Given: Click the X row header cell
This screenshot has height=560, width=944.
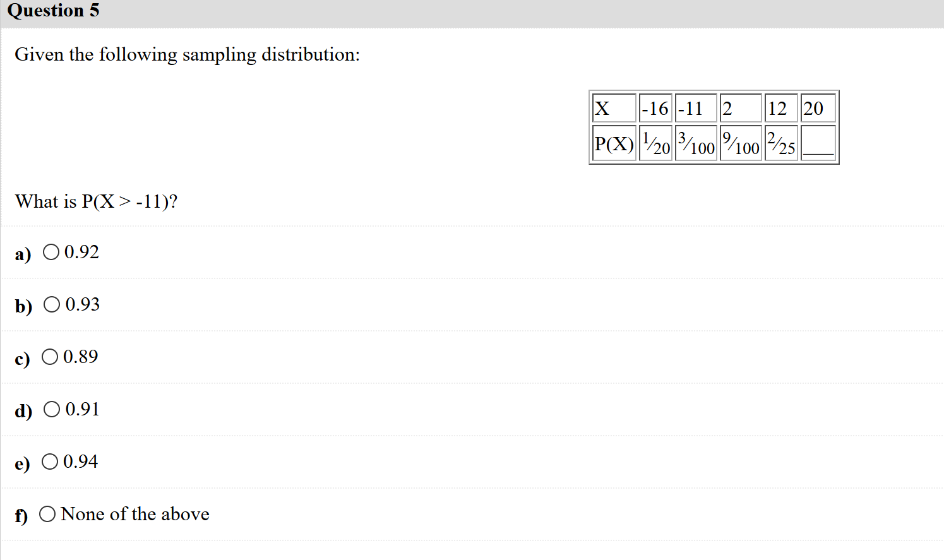Looking at the screenshot, I should 613,107.
